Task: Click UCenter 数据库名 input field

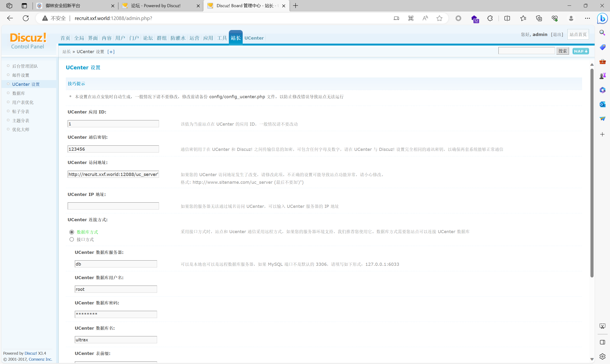Action: (116, 340)
